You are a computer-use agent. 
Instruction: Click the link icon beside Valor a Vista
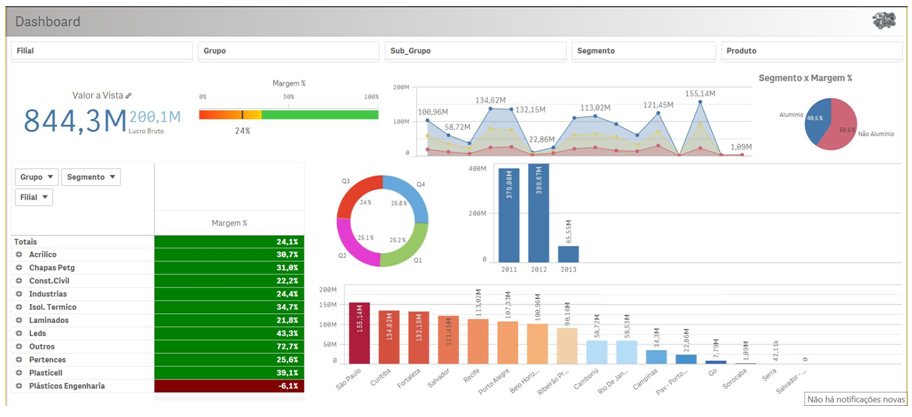click(130, 95)
